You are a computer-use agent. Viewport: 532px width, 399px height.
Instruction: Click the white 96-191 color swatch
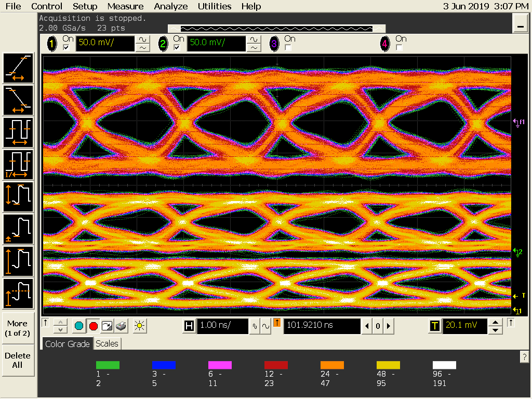[445, 365]
